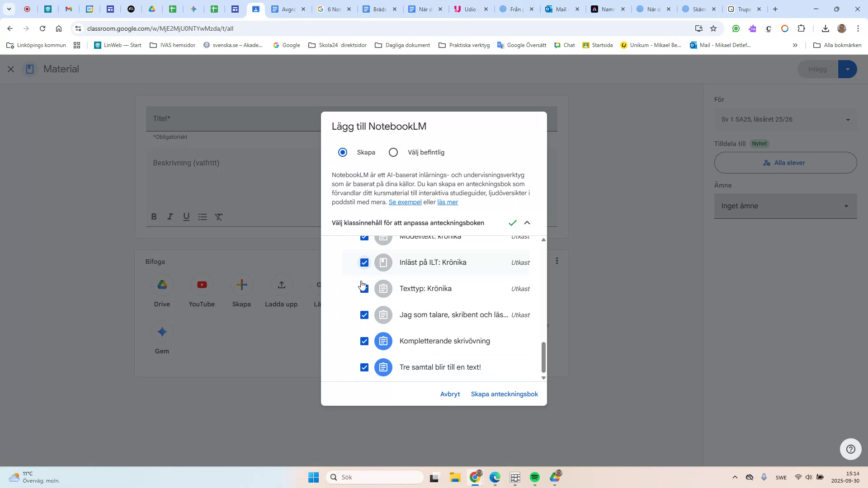This screenshot has width=868, height=488.
Task: Toggle underline formatting
Action: click(186, 217)
